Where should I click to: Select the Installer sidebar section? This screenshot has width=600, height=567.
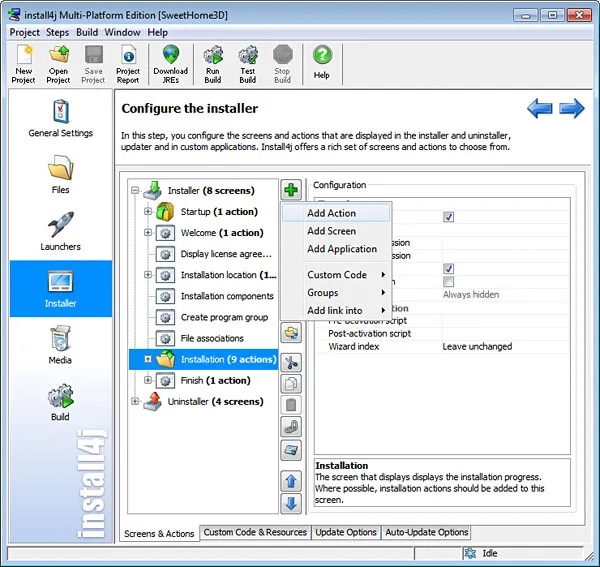61,288
